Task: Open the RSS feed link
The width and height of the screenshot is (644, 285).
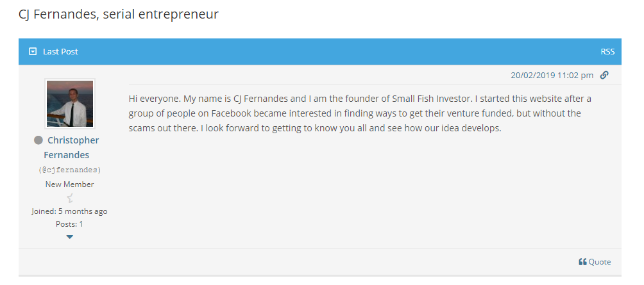Action: coord(607,52)
